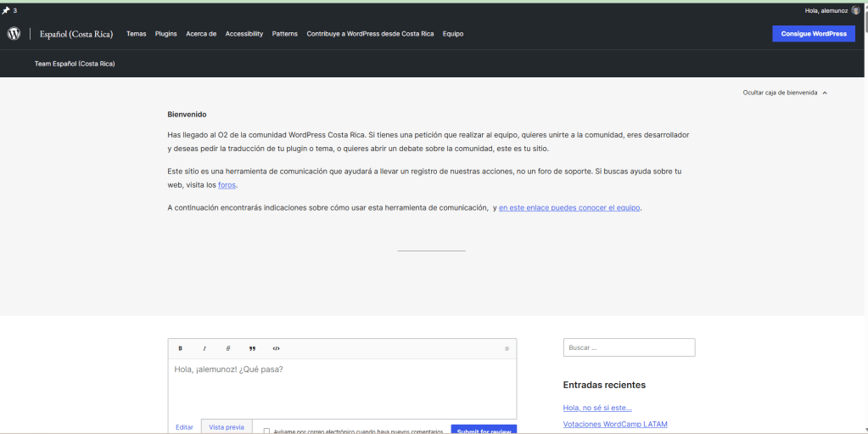The height and width of the screenshot is (434, 868).
Task: Open the Temas menu item
Action: [x=136, y=34]
